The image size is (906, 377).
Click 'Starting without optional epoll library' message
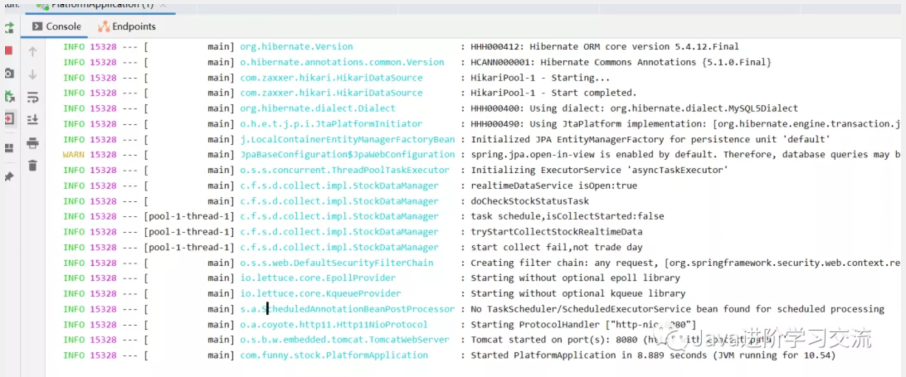pyautogui.click(x=575, y=278)
